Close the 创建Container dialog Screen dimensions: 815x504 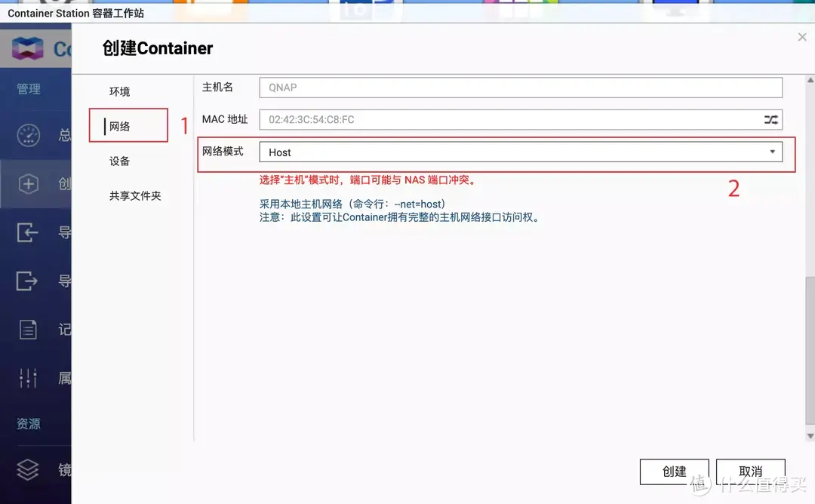click(801, 36)
